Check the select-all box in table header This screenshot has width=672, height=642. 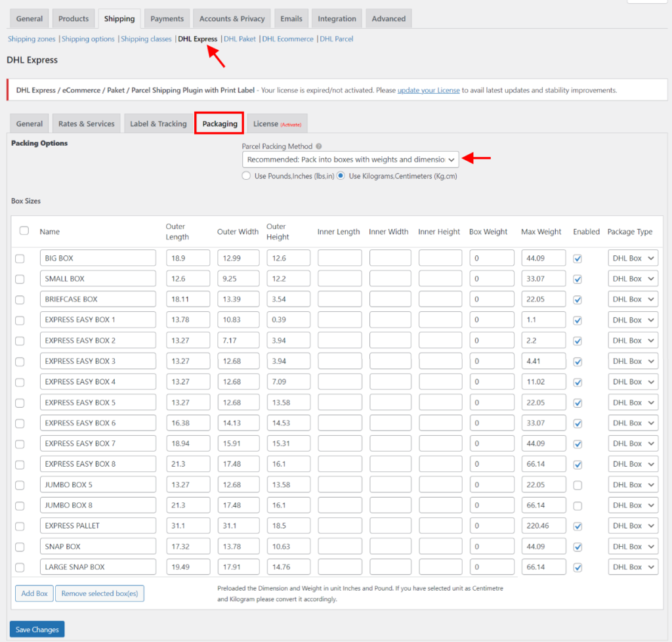click(x=24, y=230)
